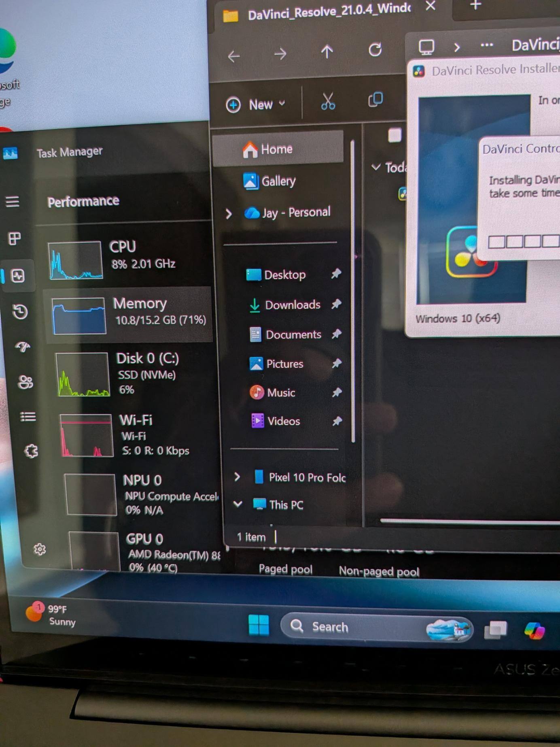The image size is (560, 747).
Task: Open the Windows Start menu
Action: (259, 625)
